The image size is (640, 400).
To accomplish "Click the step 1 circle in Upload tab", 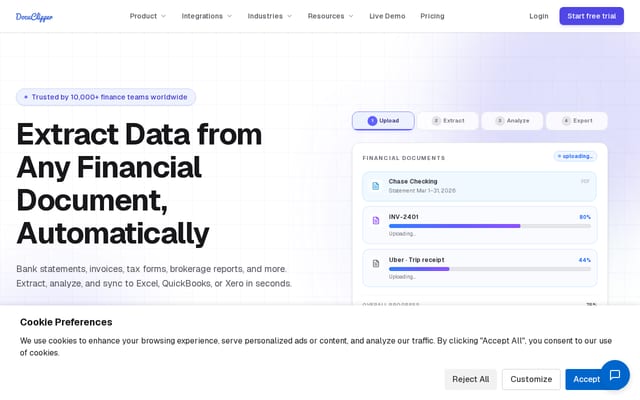I will pyautogui.click(x=372, y=121).
